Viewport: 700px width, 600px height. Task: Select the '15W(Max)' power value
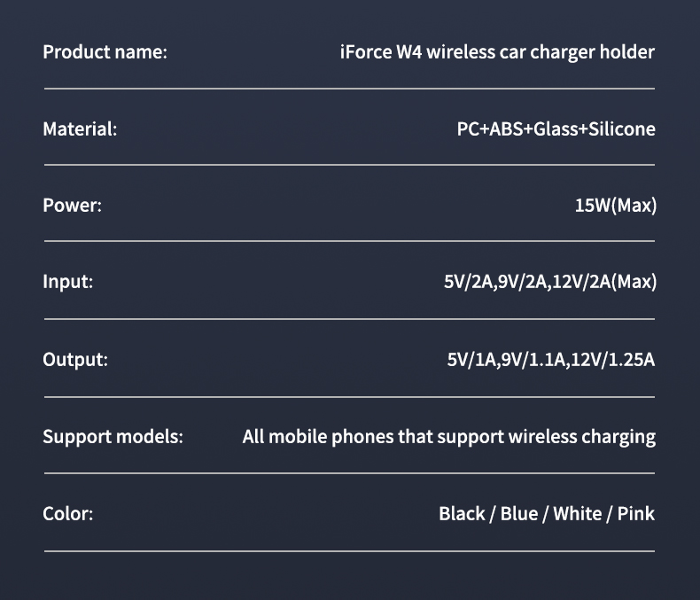click(x=616, y=206)
